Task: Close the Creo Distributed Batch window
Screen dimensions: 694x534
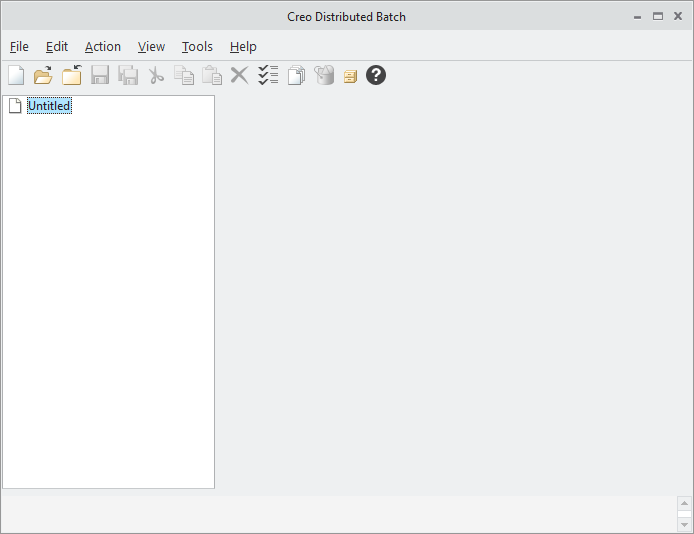Action: [x=678, y=16]
